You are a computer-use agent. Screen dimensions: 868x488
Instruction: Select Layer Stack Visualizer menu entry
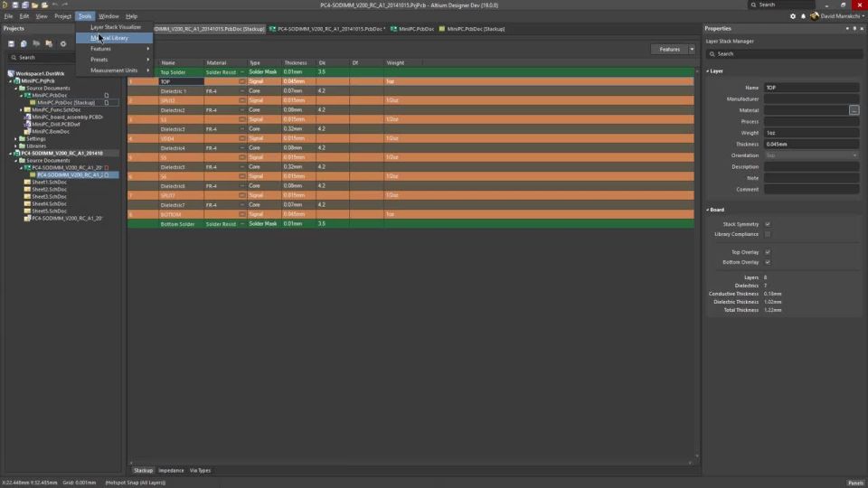pyautogui.click(x=114, y=27)
